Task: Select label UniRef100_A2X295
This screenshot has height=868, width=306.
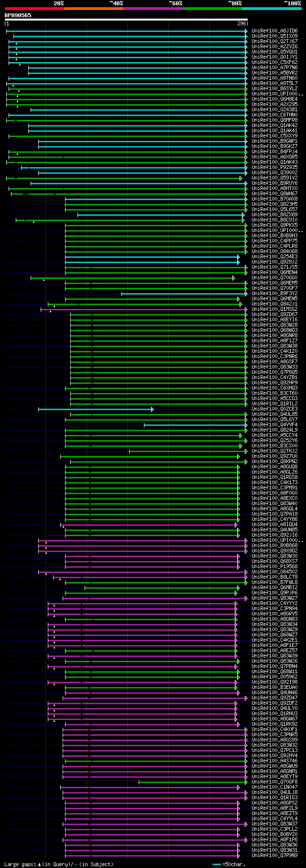Action: 274,105
